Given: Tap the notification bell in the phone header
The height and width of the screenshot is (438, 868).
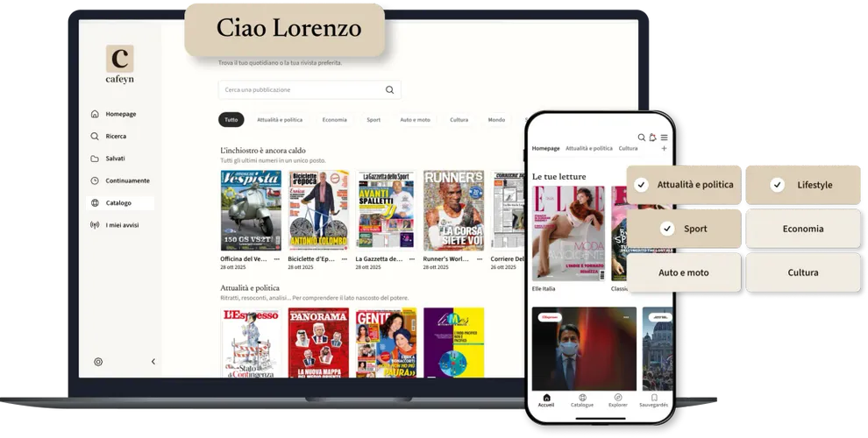Looking at the screenshot, I should (652, 138).
